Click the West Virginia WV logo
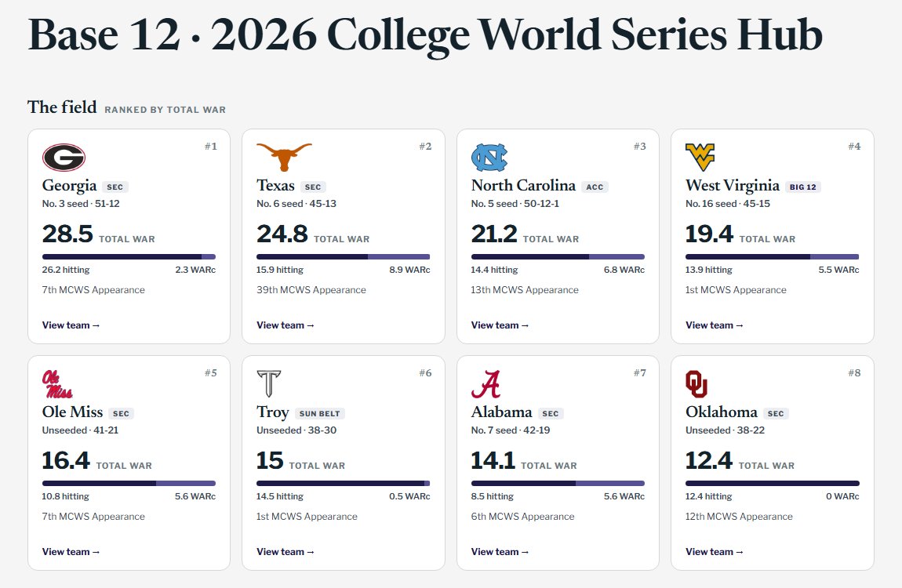This screenshot has width=902, height=588. [x=700, y=158]
